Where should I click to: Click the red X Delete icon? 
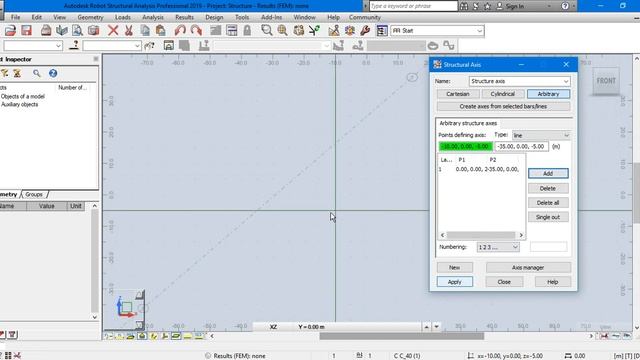(113, 31)
